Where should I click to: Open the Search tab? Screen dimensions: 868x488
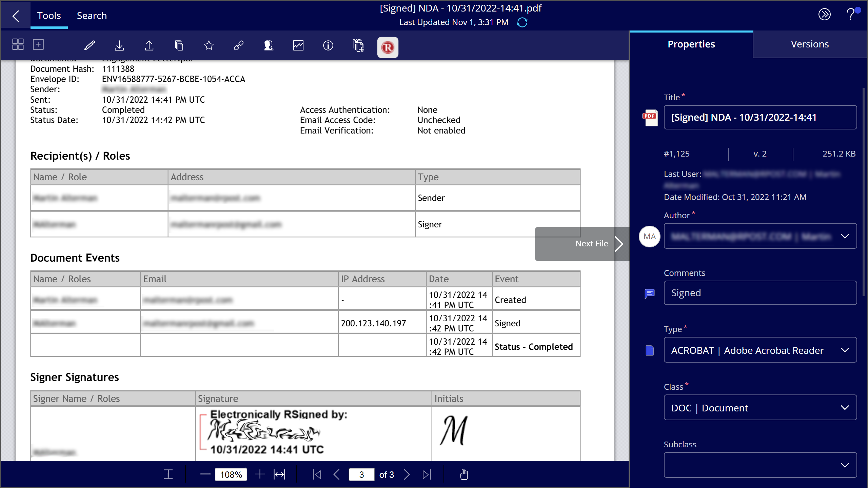click(92, 16)
